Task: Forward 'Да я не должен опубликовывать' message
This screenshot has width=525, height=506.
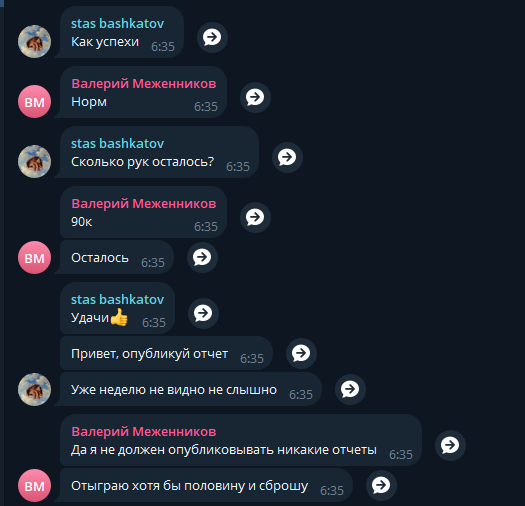Action: click(450, 445)
